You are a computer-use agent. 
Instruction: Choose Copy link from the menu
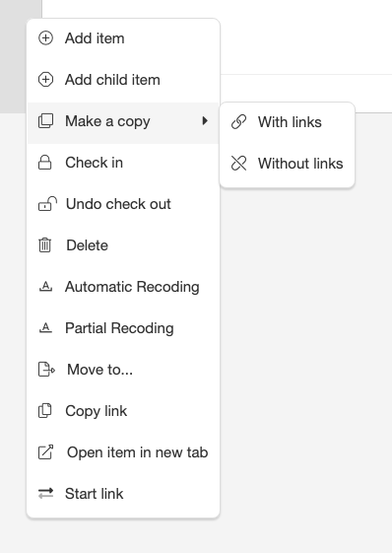point(123,411)
